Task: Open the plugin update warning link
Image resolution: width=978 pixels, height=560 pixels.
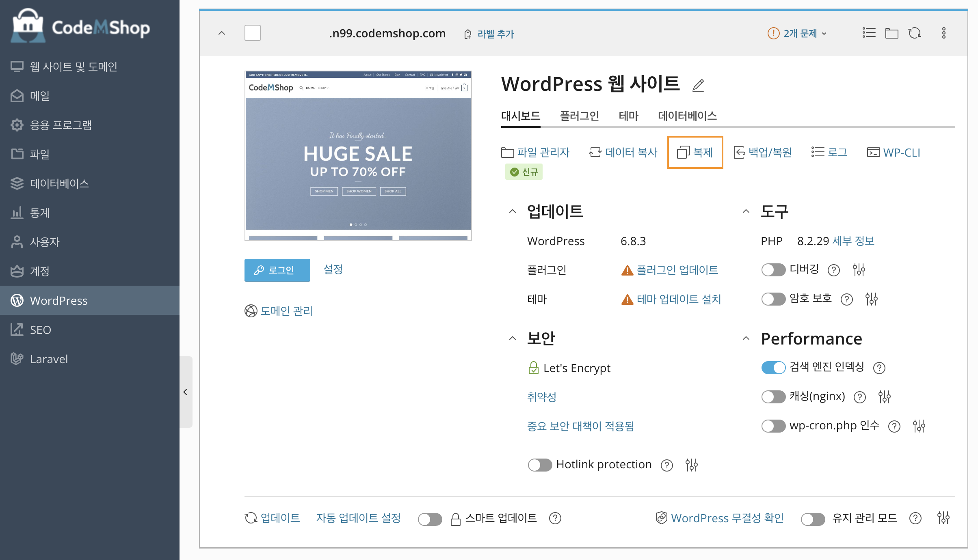Action: [677, 270]
